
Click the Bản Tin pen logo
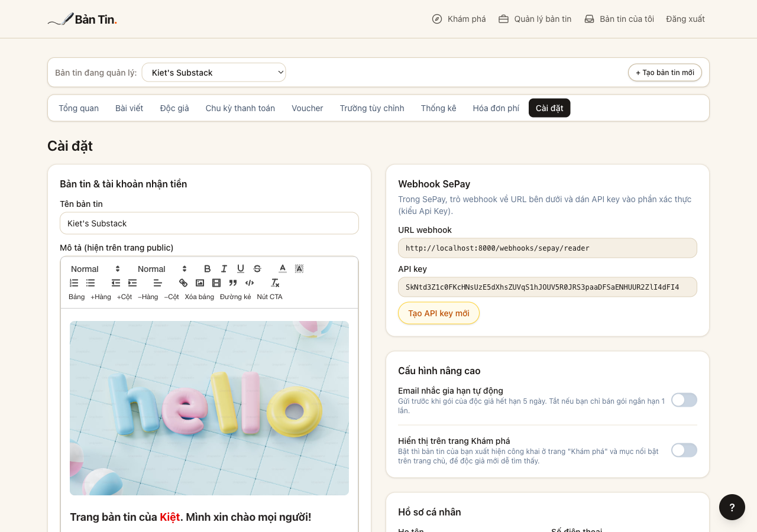[82, 19]
